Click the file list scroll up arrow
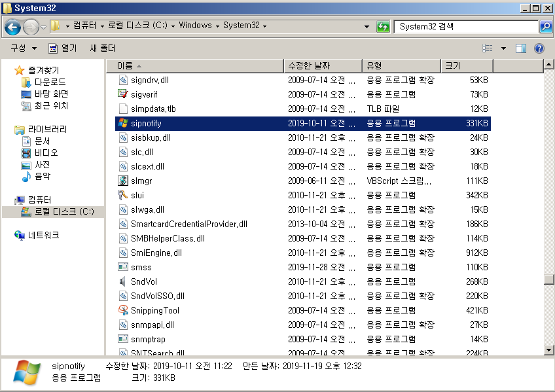This screenshot has width=555, height=392. click(548, 65)
